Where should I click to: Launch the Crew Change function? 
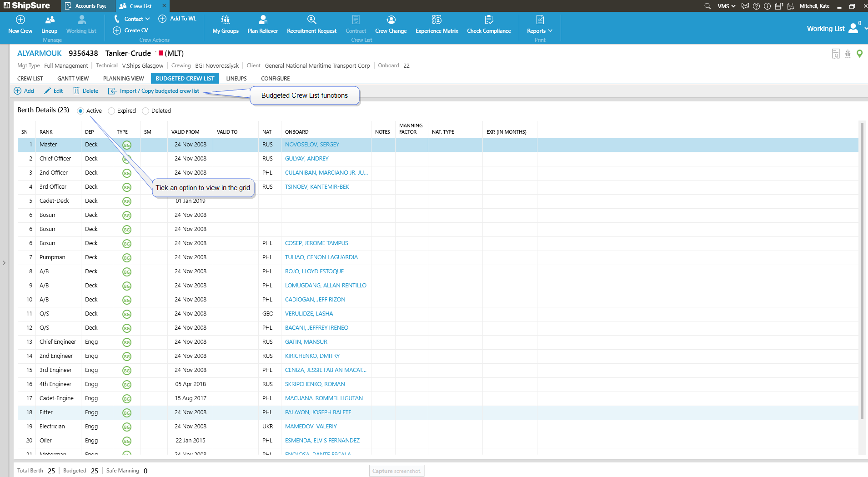click(391, 20)
